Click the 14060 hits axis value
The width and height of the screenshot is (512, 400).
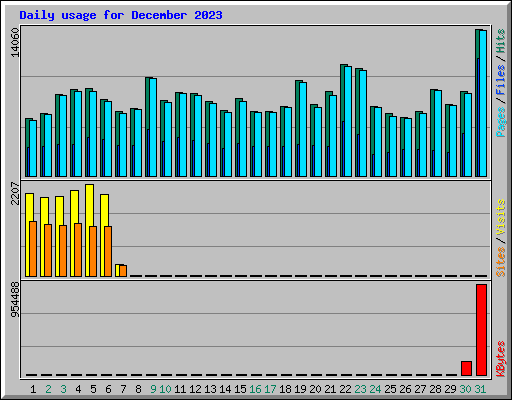point(15,42)
